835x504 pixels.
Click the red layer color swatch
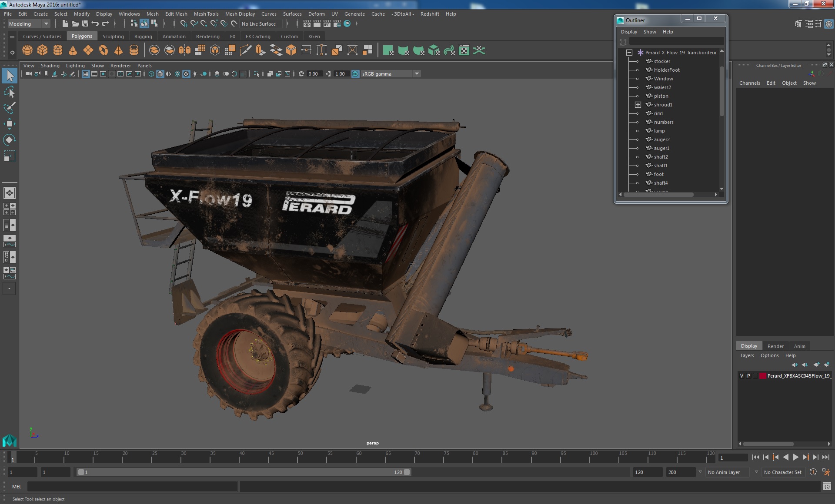coord(762,376)
